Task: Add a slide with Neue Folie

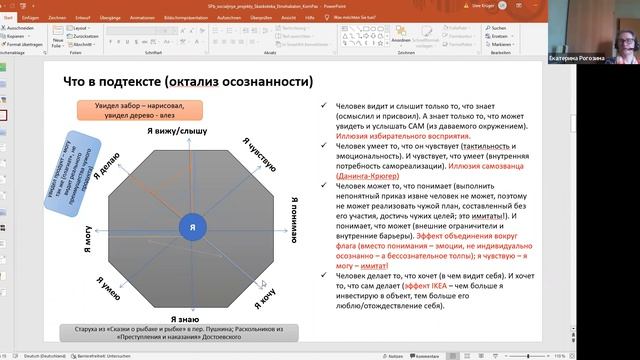Action: tap(58, 37)
